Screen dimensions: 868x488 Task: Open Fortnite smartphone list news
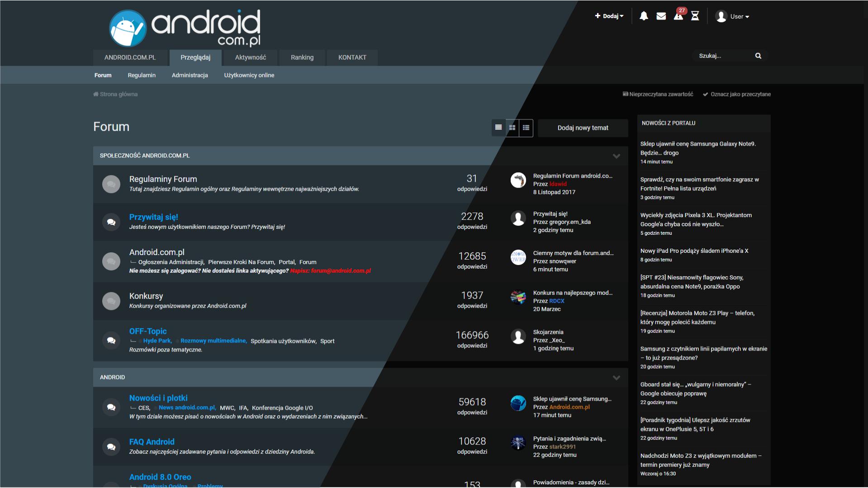coord(699,184)
